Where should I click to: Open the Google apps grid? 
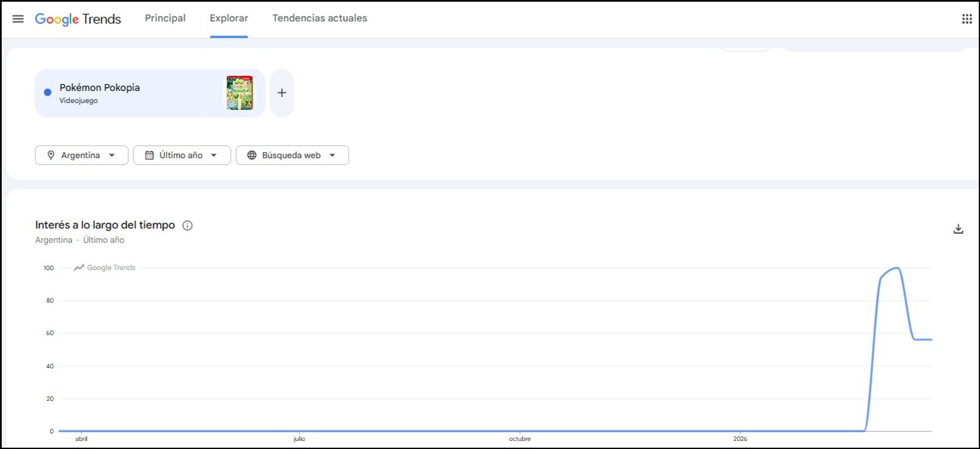(967, 19)
